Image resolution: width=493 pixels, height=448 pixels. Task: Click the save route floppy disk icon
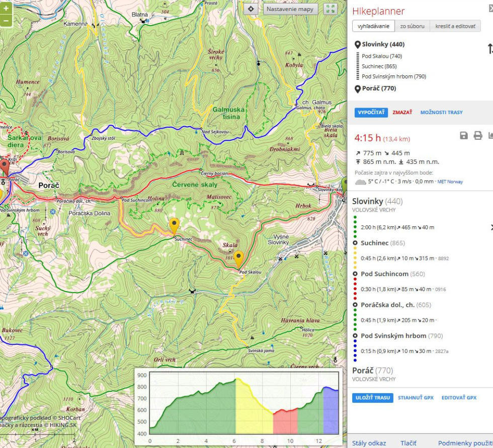coord(464,136)
